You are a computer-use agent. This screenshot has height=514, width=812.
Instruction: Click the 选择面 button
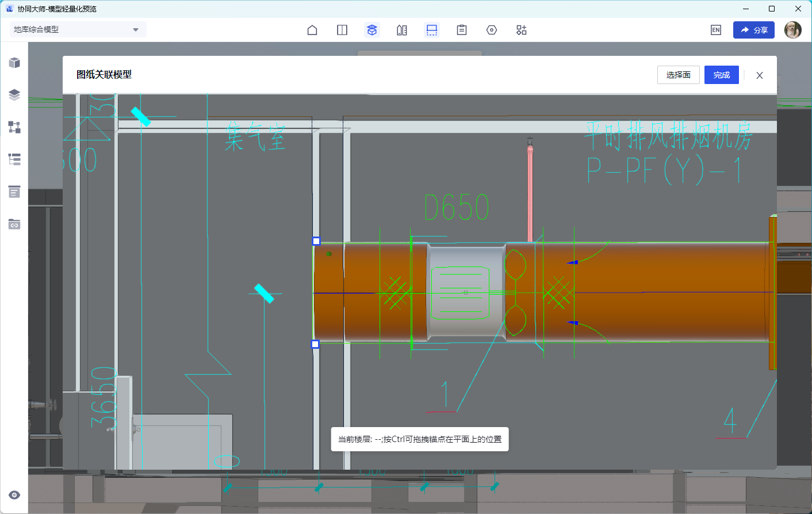pyautogui.click(x=678, y=75)
